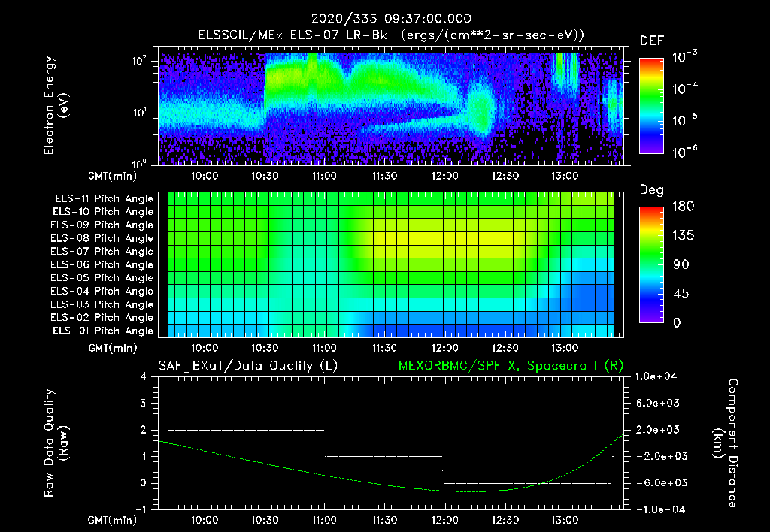
Task: Click the 1.0e+04 right axis value
Action: (x=656, y=377)
